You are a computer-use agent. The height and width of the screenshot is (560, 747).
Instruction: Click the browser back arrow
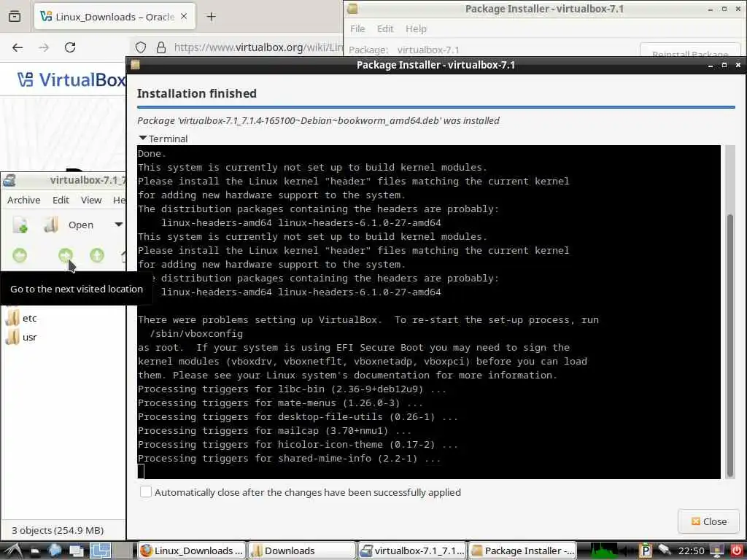[18, 47]
